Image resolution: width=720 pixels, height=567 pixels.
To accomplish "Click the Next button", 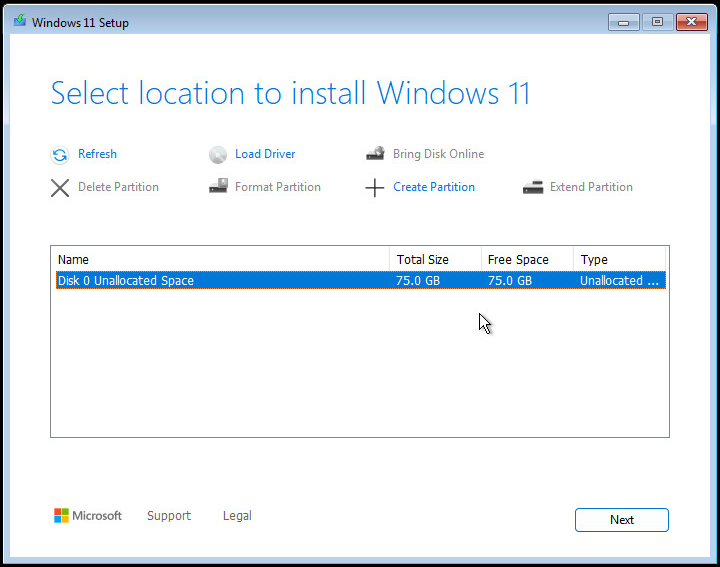I will tap(622, 520).
